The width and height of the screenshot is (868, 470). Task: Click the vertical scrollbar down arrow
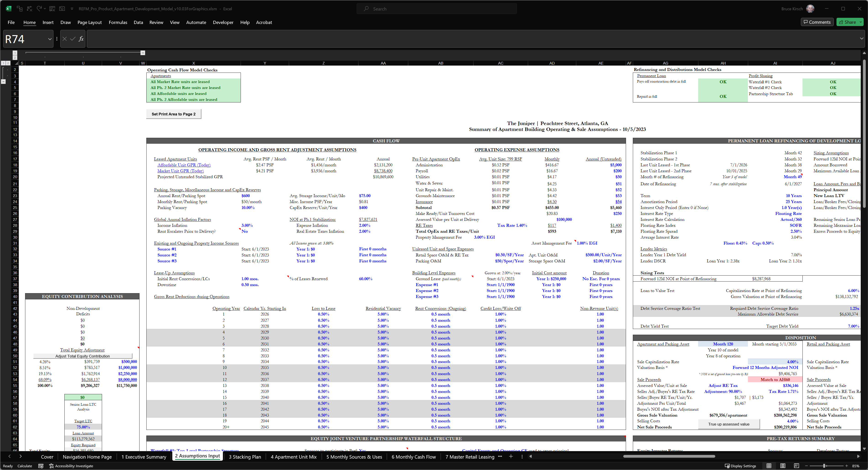(864, 449)
